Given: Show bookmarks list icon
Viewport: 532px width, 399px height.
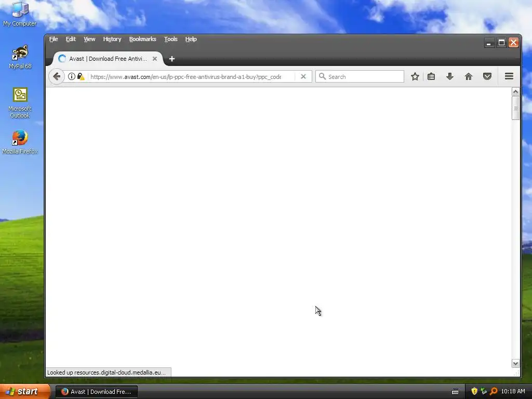Looking at the screenshot, I should pos(431,77).
